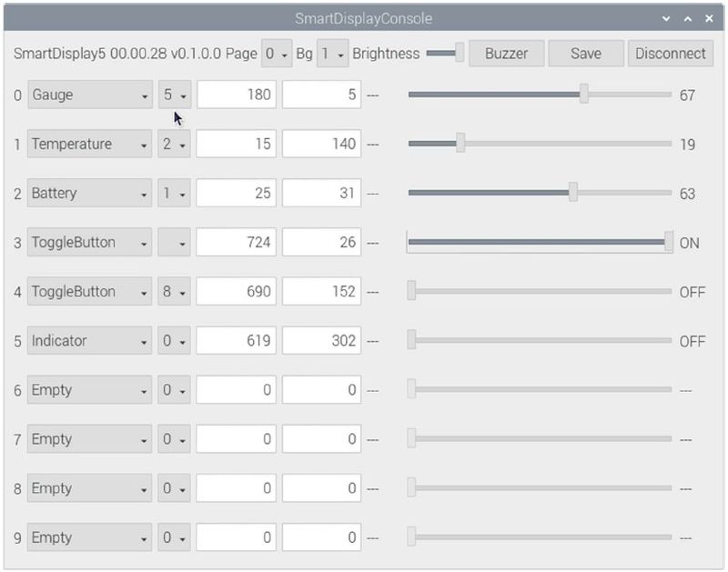The width and height of the screenshot is (728, 572).
Task: Toggle row 3 ToggleButton slider showing ON
Action: coord(669,242)
